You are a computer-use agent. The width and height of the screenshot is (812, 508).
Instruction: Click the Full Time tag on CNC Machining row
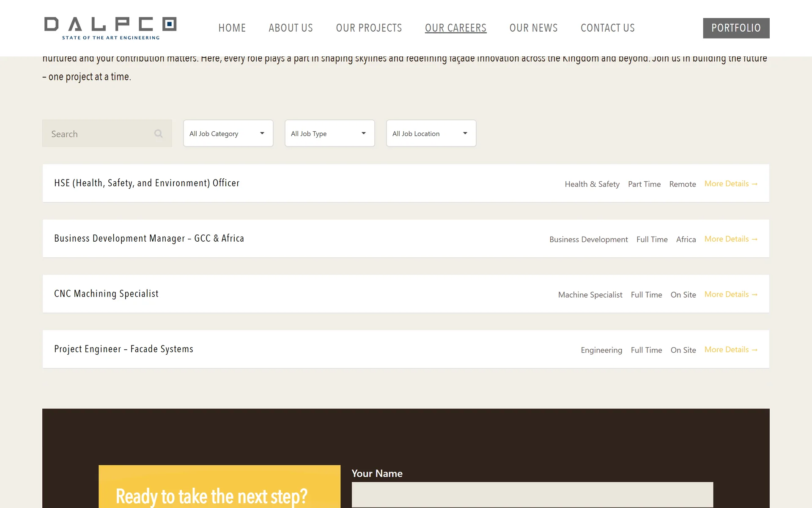pos(647,295)
